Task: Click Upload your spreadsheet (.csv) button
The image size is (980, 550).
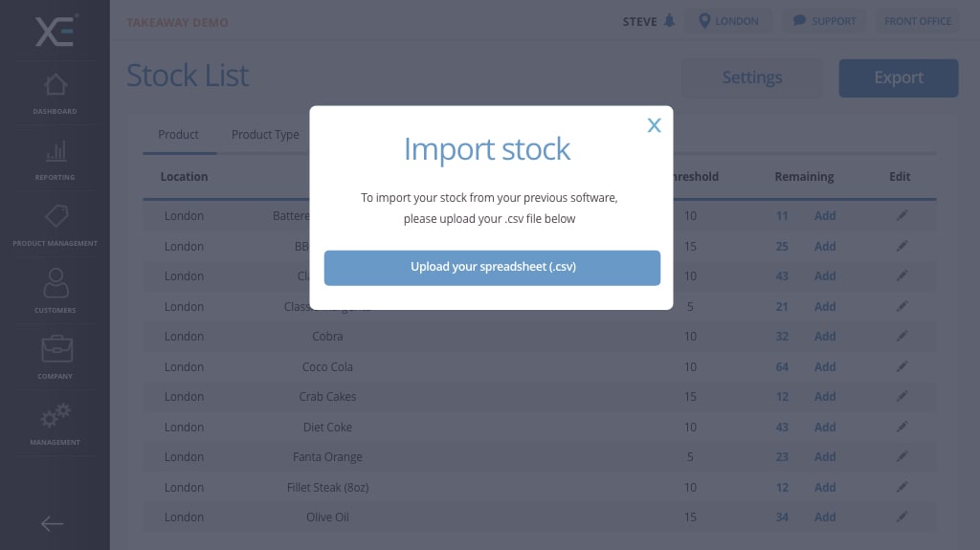Action: pos(492,268)
